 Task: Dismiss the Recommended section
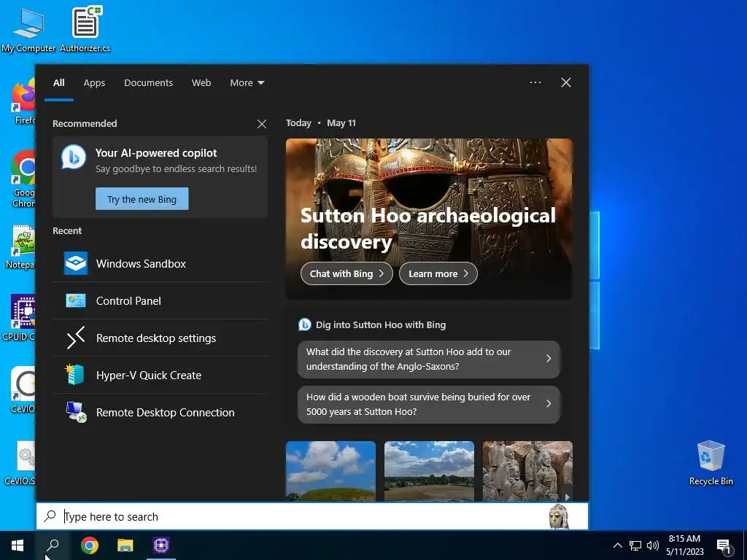tap(262, 124)
